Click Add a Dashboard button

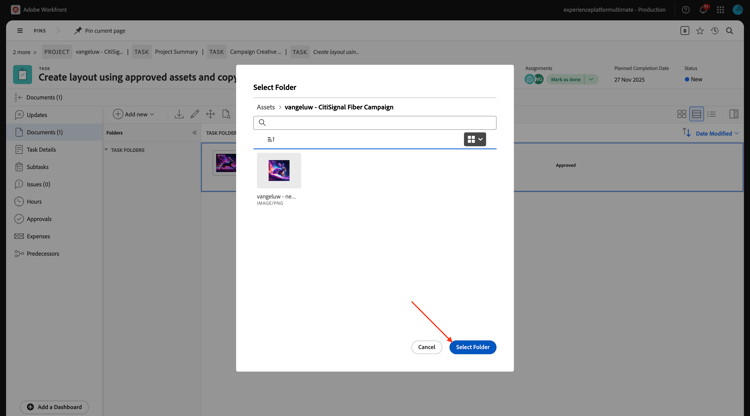coord(54,407)
